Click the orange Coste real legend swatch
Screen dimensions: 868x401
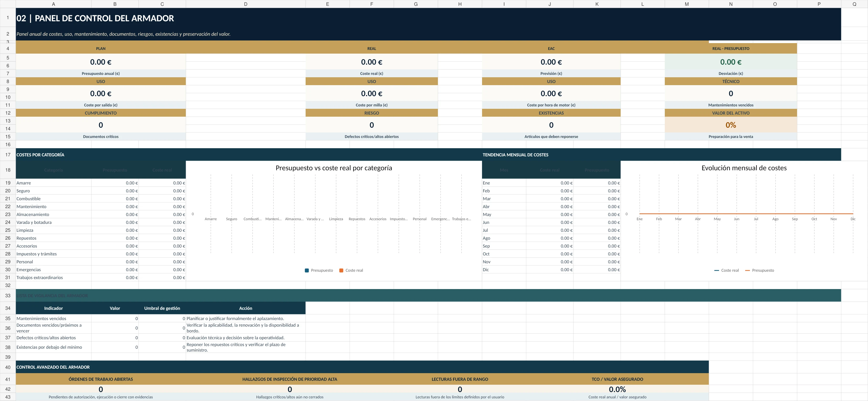(x=341, y=270)
